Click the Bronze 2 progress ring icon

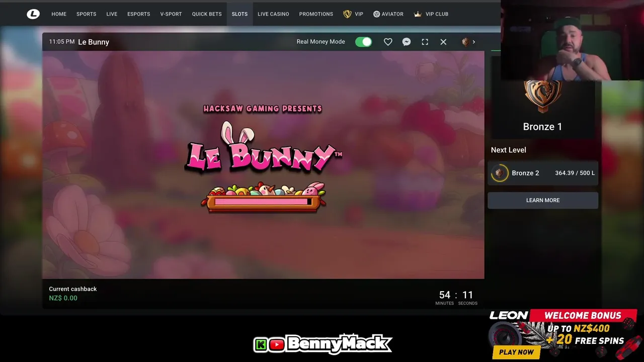click(500, 173)
